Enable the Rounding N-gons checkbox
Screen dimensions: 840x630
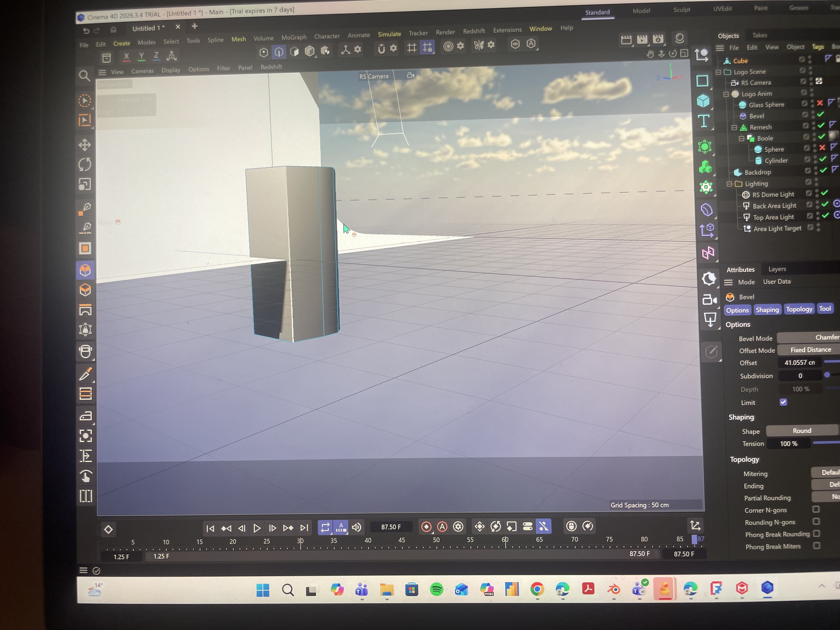point(816,521)
